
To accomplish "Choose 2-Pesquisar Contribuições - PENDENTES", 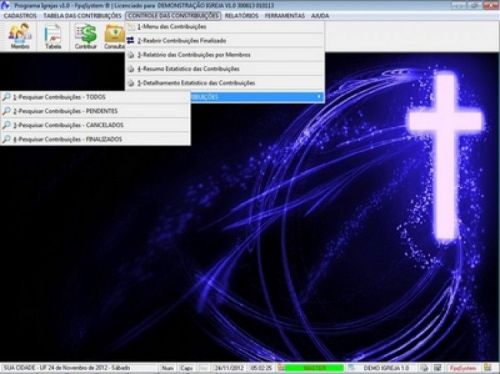I will coord(95,111).
